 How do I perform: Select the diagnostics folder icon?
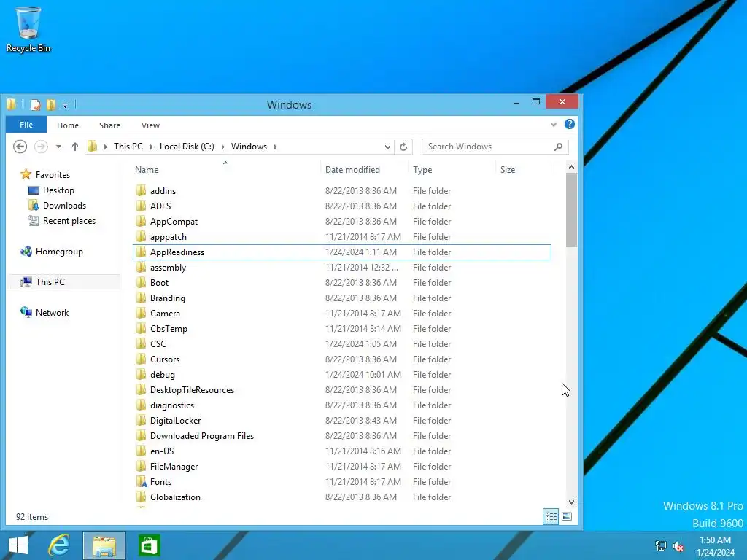coord(141,405)
